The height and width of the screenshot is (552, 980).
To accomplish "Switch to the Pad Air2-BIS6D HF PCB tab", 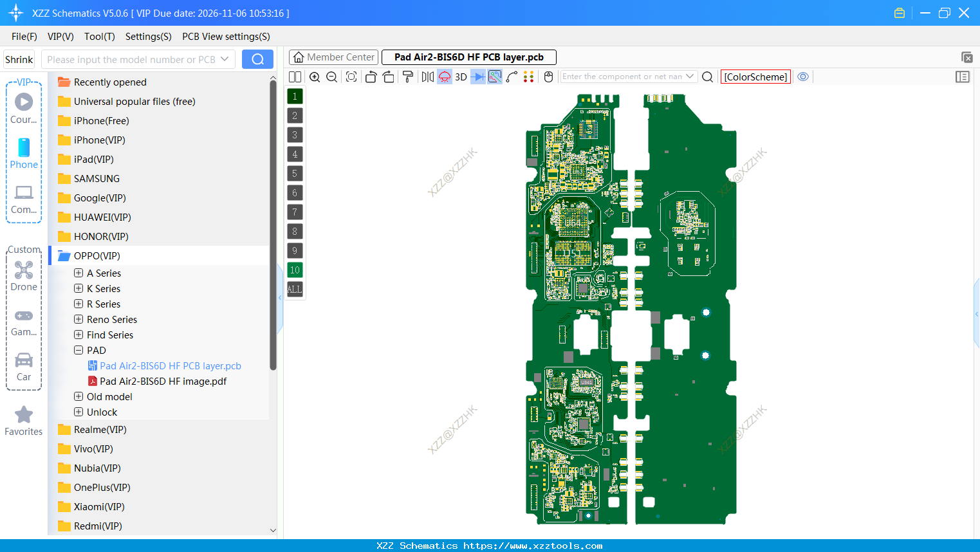I will [x=469, y=57].
